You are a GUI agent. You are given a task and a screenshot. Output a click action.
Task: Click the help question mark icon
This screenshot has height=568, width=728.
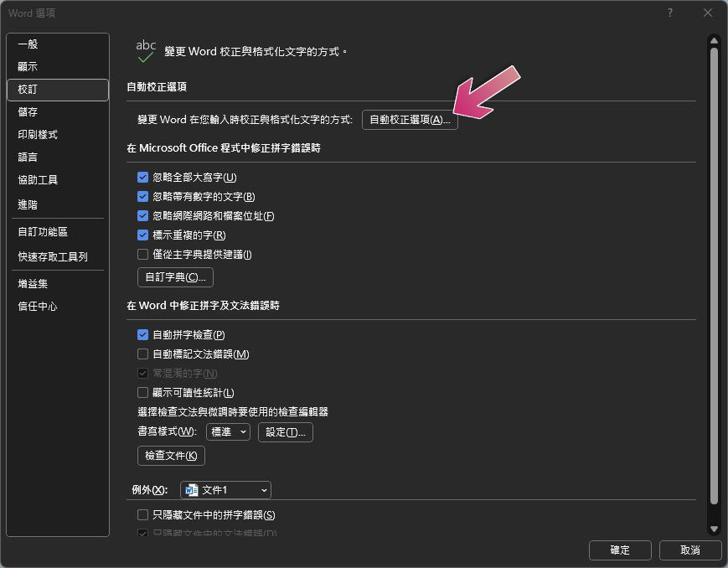coord(670,13)
